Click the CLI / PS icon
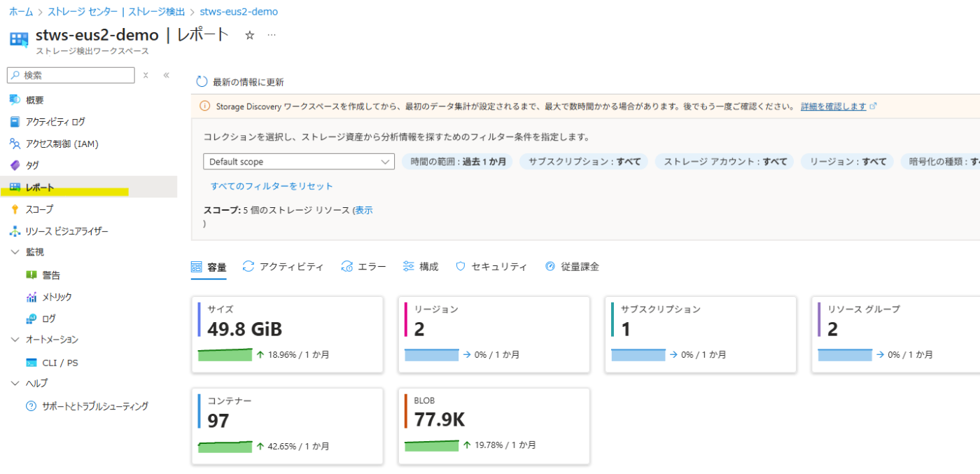Screen dimensions: 980x474 click(x=31, y=363)
